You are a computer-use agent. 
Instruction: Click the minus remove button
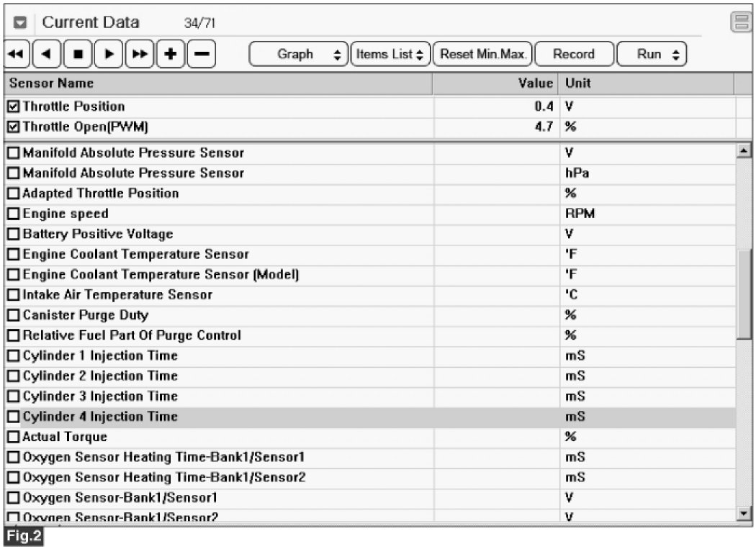point(202,55)
